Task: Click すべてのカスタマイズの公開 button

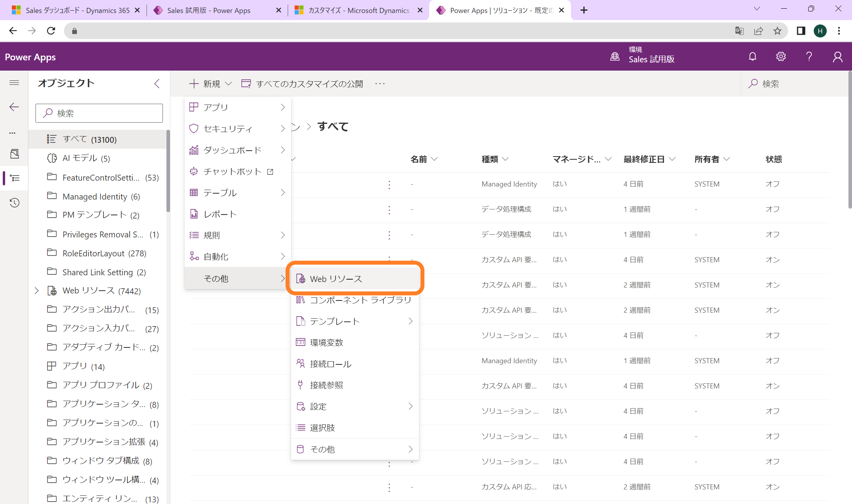Action: (302, 84)
